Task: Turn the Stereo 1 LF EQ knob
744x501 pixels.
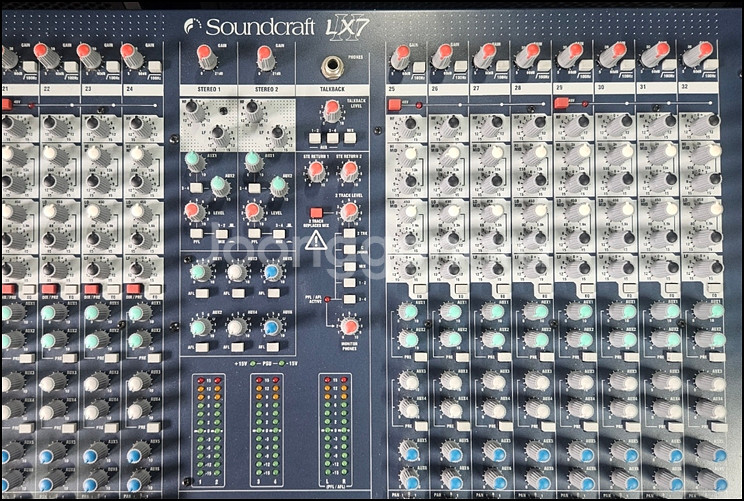Action: 219,135
